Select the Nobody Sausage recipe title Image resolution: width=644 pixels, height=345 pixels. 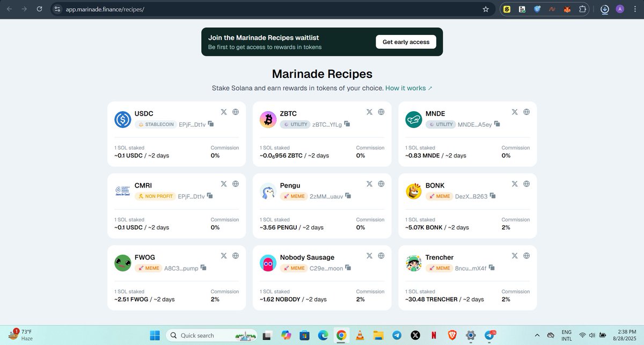coord(307,257)
